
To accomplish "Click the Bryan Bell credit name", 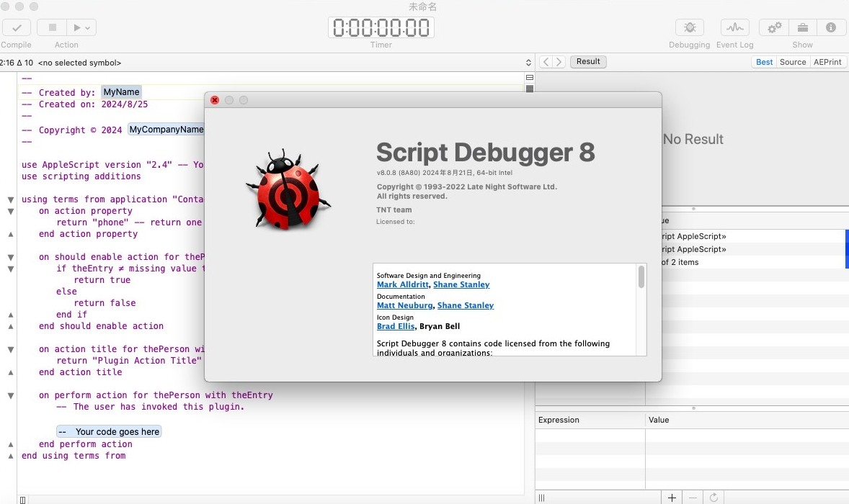I will tap(440, 326).
